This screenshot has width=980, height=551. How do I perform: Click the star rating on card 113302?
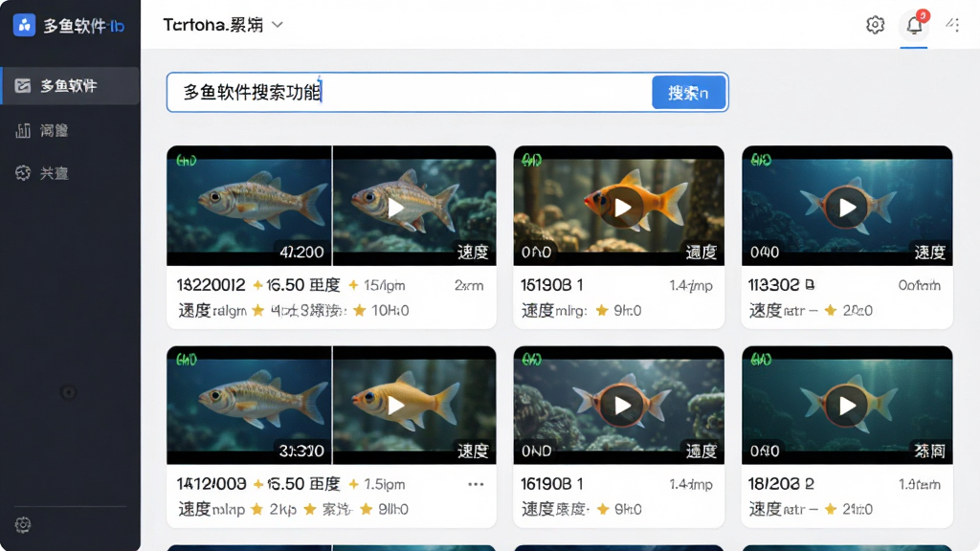pyautogui.click(x=848, y=311)
